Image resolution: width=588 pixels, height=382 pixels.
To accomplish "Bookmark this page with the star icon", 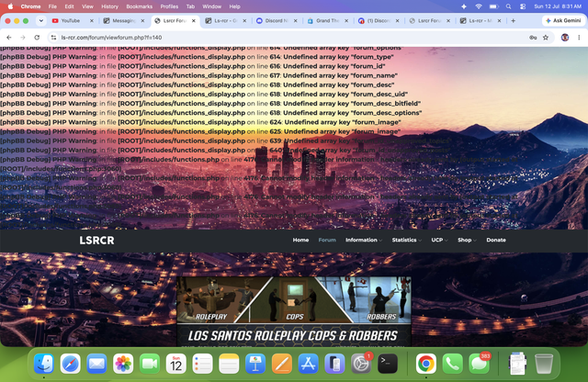I will point(546,38).
